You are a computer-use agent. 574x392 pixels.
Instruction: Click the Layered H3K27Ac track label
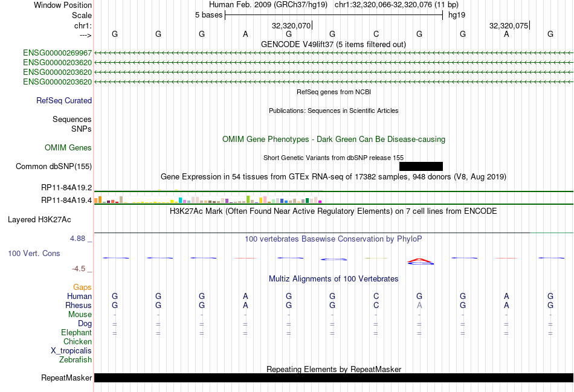pyautogui.click(x=39, y=220)
